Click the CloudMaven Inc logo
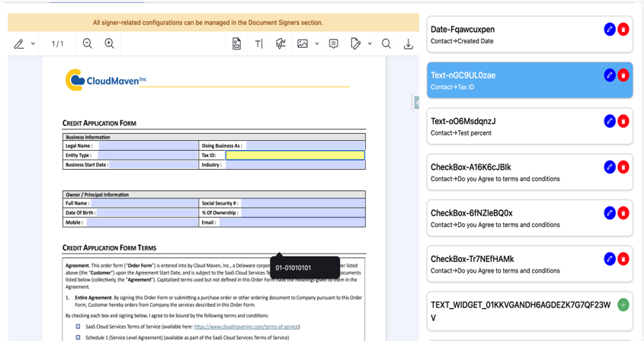 [106, 80]
